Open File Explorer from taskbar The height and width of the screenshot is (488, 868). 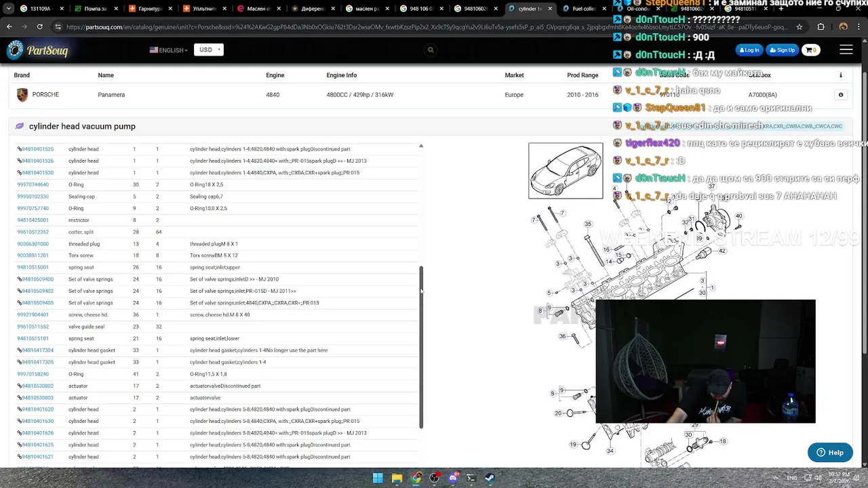coord(397,478)
